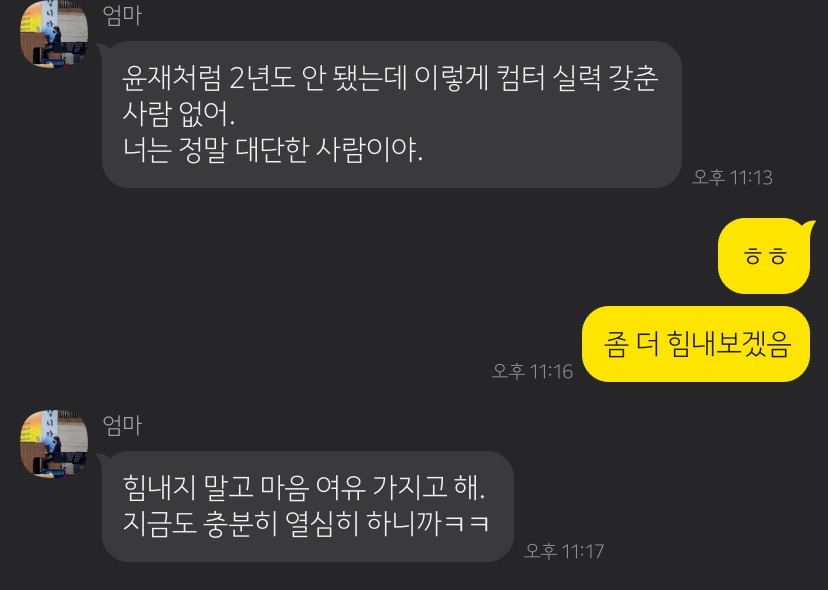This screenshot has height=590, width=828.
Task: Click the line '힘내지 말고 마음 여유 가지고 해.'
Action: click(x=304, y=488)
